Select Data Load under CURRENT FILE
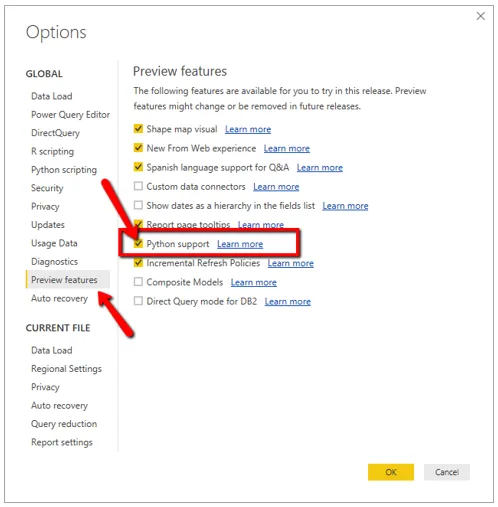The height and width of the screenshot is (507, 498). click(52, 350)
